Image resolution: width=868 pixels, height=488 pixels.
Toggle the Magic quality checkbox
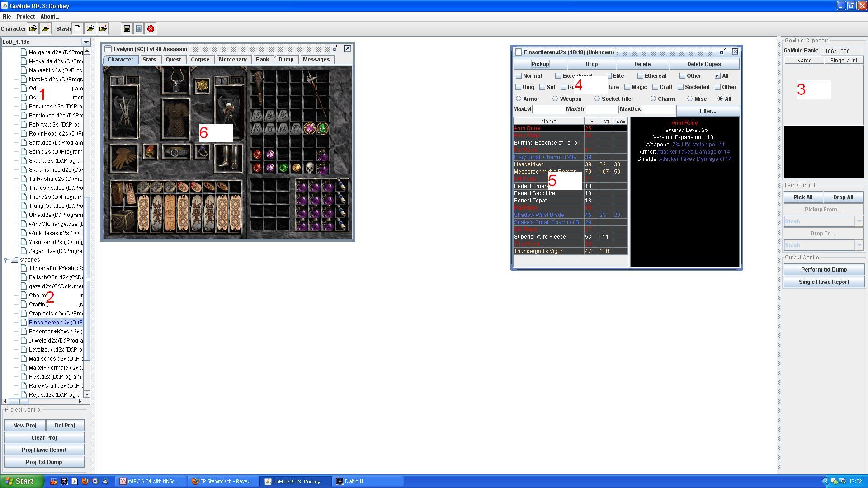coord(627,87)
